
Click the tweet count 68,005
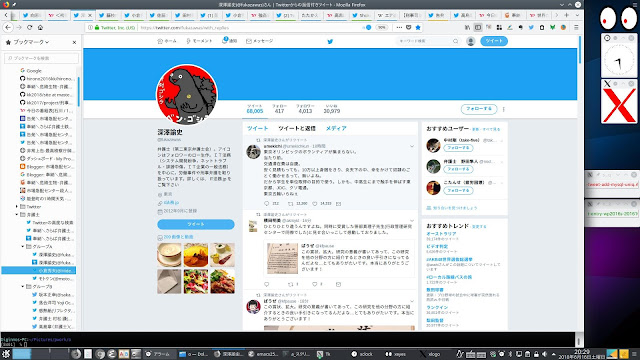click(x=255, y=111)
